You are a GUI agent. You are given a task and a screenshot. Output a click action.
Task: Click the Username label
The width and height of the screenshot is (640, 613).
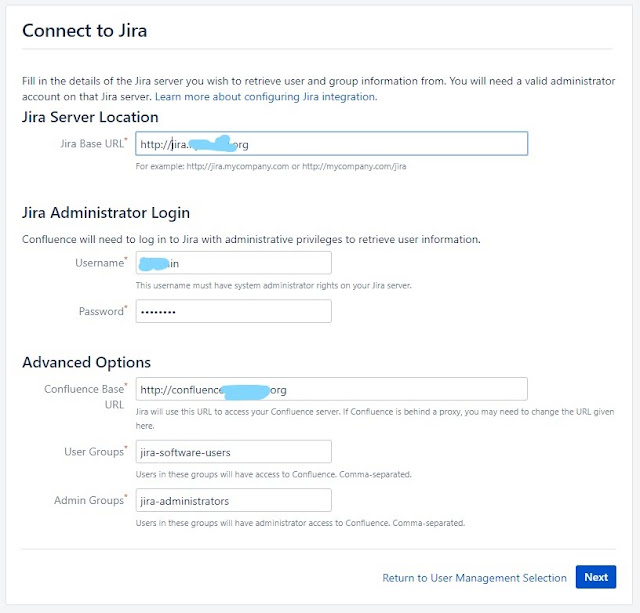101,263
